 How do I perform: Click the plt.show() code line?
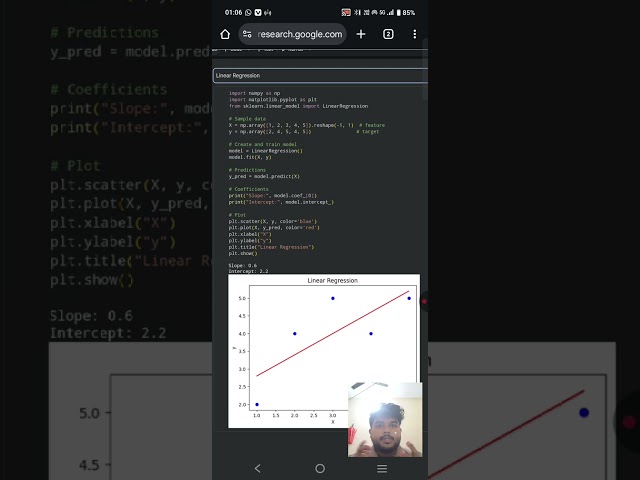243,253
